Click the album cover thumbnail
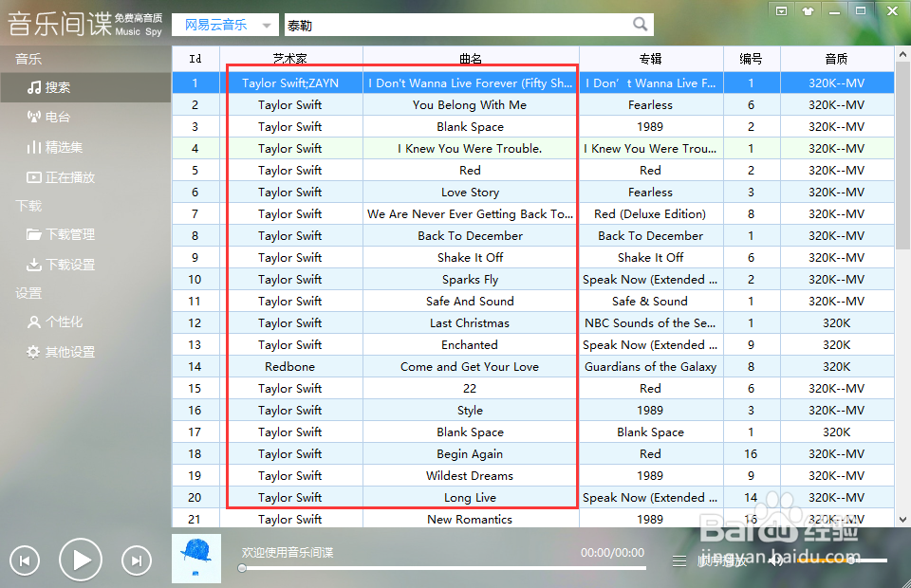 tap(196, 559)
